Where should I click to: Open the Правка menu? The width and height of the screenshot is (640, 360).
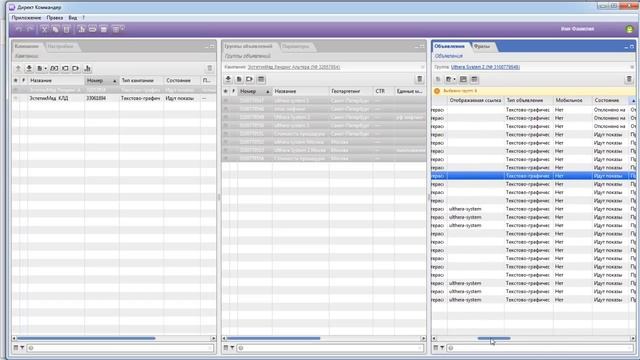(x=55, y=18)
